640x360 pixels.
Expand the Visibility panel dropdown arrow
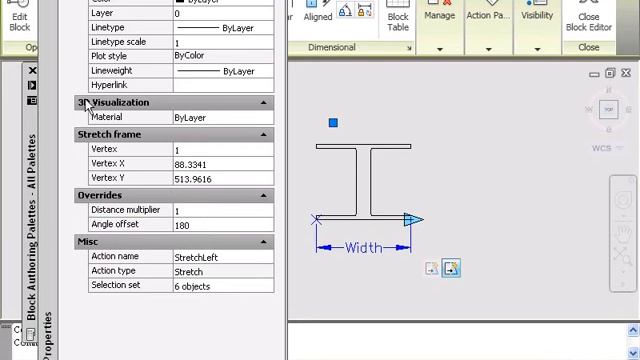[538, 49]
